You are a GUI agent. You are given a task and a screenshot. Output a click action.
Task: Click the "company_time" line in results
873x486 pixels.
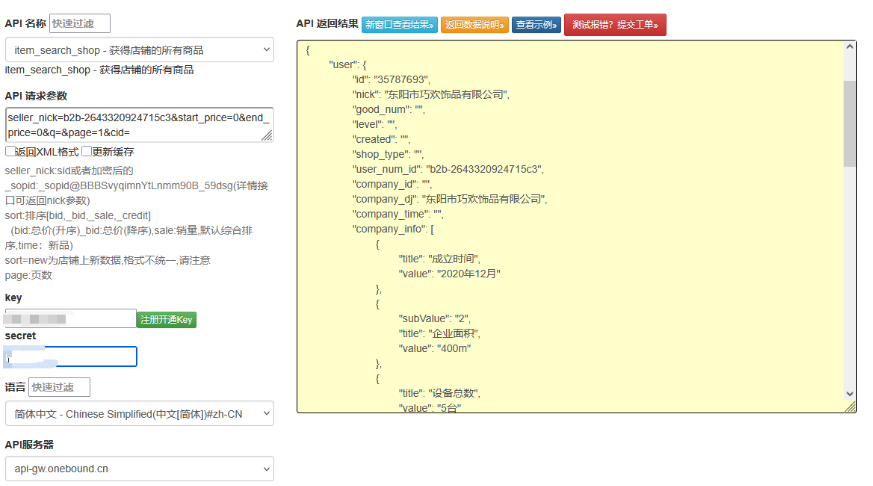(x=398, y=214)
